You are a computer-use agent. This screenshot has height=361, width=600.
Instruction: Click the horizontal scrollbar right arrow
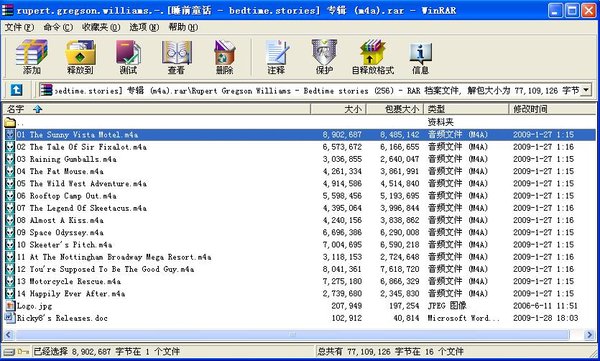tap(590, 335)
